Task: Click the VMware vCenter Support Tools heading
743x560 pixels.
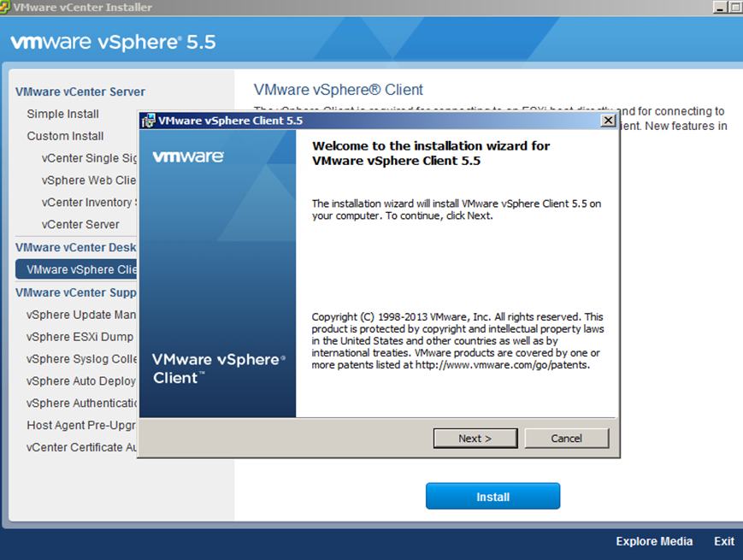Action: 76,292
